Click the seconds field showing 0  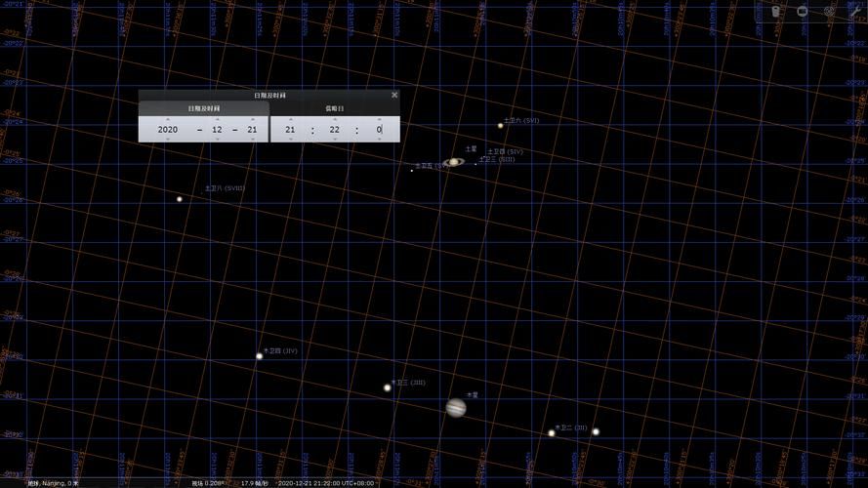coord(379,130)
